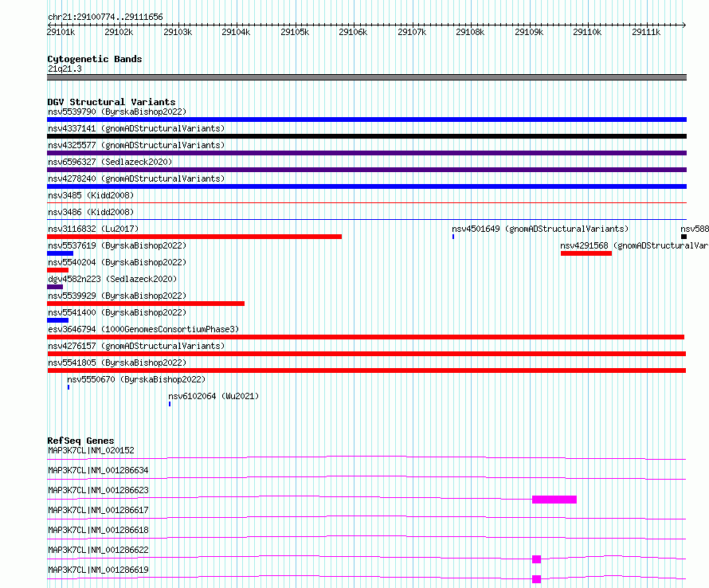Select the blue nsv5539790 variant bar
The width and height of the screenshot is (709, 588).
pos(366,120)
